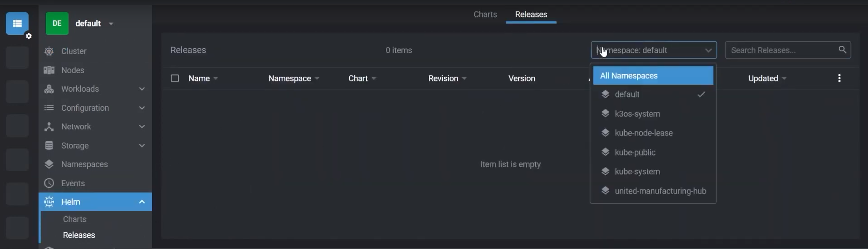Collapse the Helm sidebar section
868x249 pixels.
[x=142, y=202]
